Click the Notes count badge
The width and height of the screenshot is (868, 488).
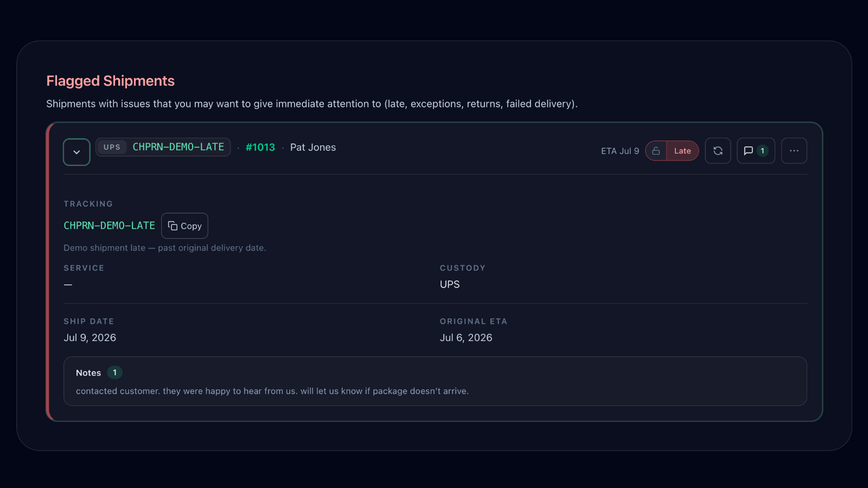click(114, 373)
